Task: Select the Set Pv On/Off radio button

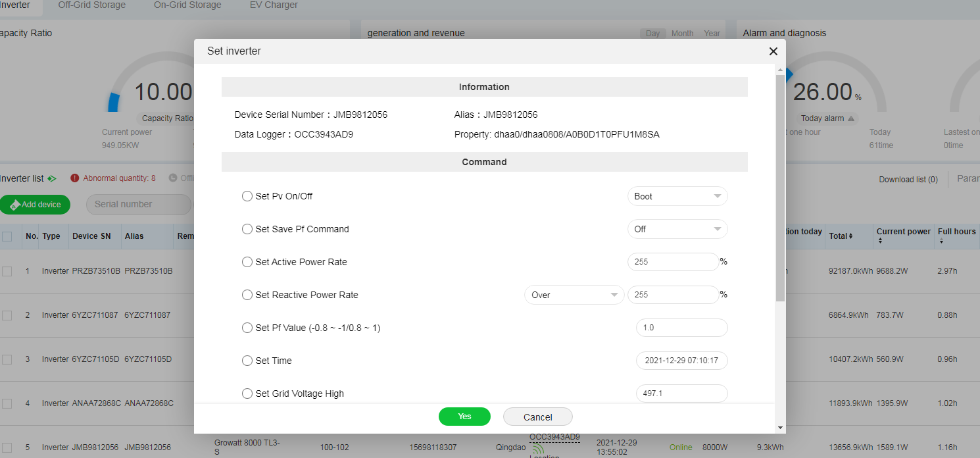Action: [x=247, y=196]
